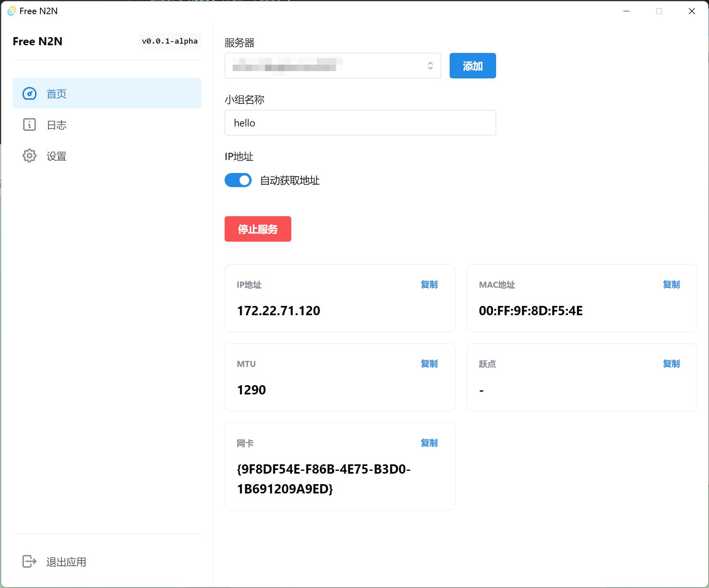Click the 日志 info icon in sidebar
This screenshot has height=588, width=709.
tap(29, 125)
